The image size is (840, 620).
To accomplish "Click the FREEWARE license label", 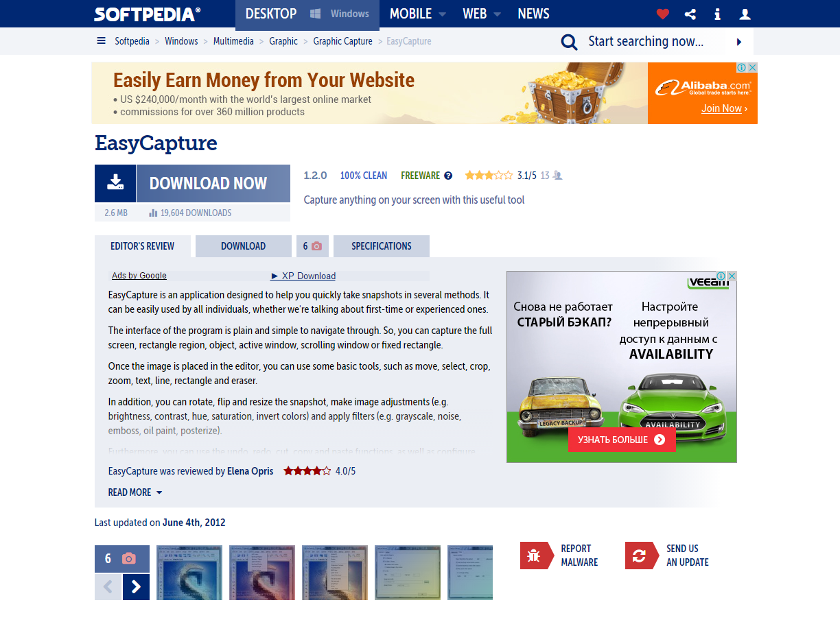I will [420, 176].
